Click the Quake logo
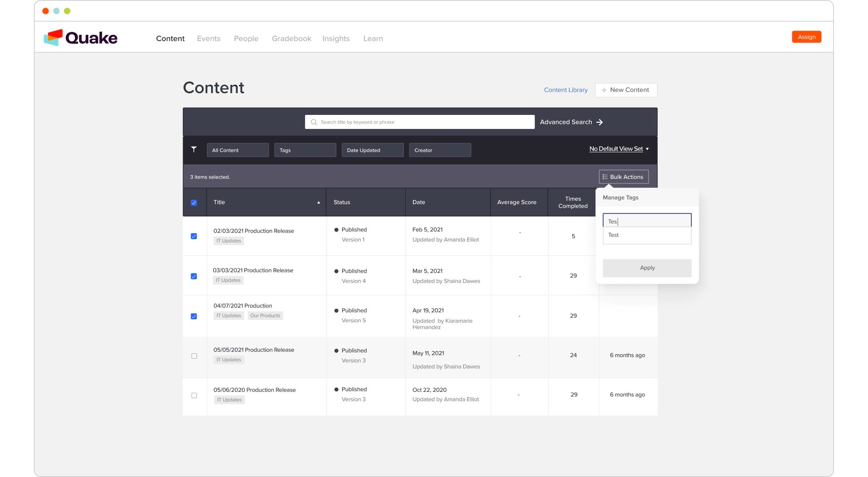 coord(81,38)
